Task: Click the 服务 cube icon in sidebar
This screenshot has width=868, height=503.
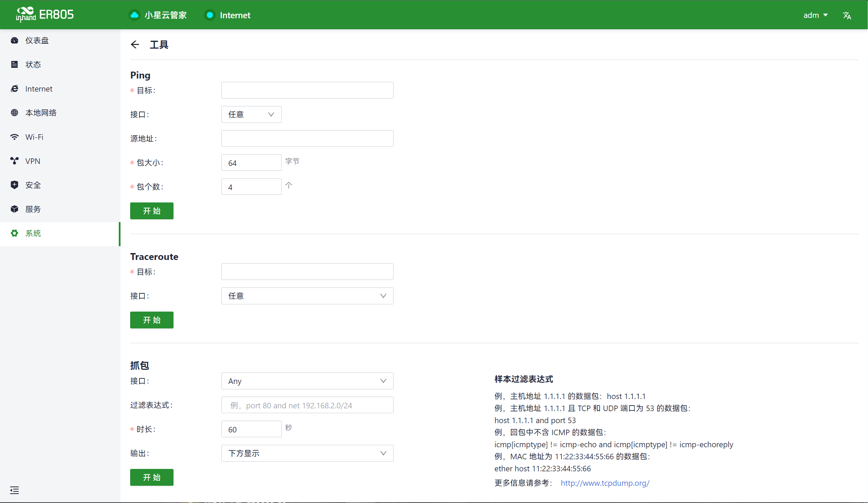Action: tap(14, 209)
